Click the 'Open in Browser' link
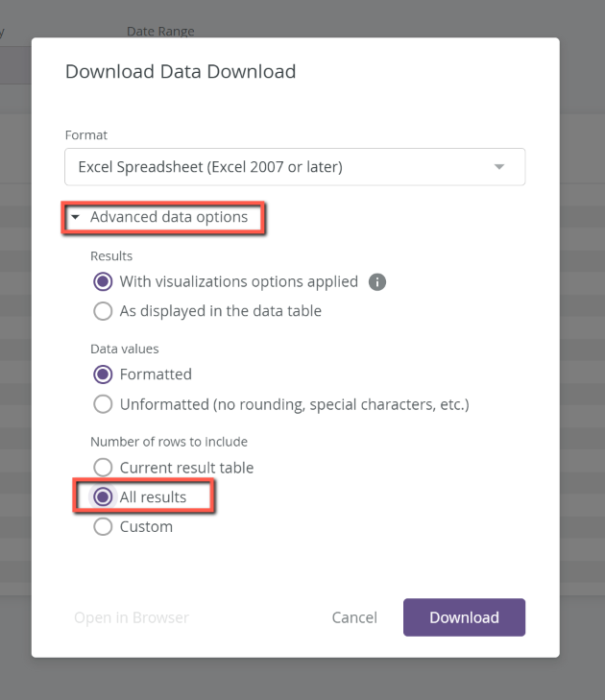Viewport: 605px width, 700px height. pyautogui.click(x=132, y=617)
